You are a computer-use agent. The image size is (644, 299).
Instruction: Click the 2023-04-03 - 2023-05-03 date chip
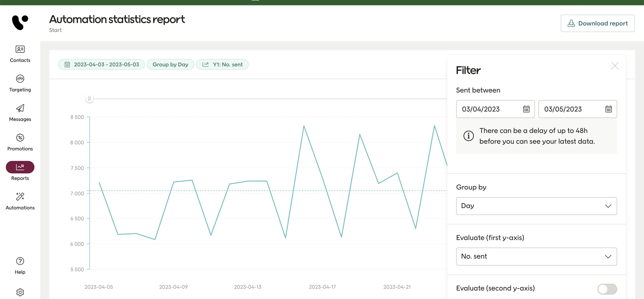[x=101, y=64]
